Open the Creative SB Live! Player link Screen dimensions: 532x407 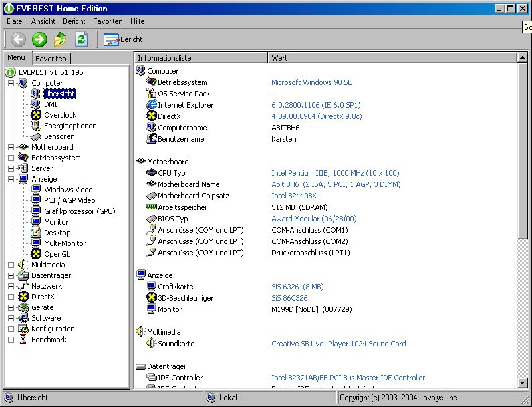pyautogui.click(x=339, y=344)
